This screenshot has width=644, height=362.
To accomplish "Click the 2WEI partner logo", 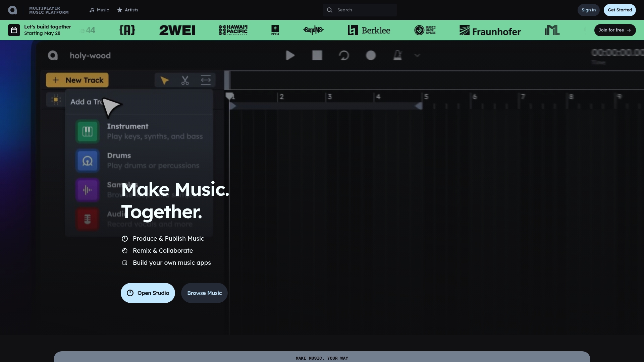I will pos(177,31).
